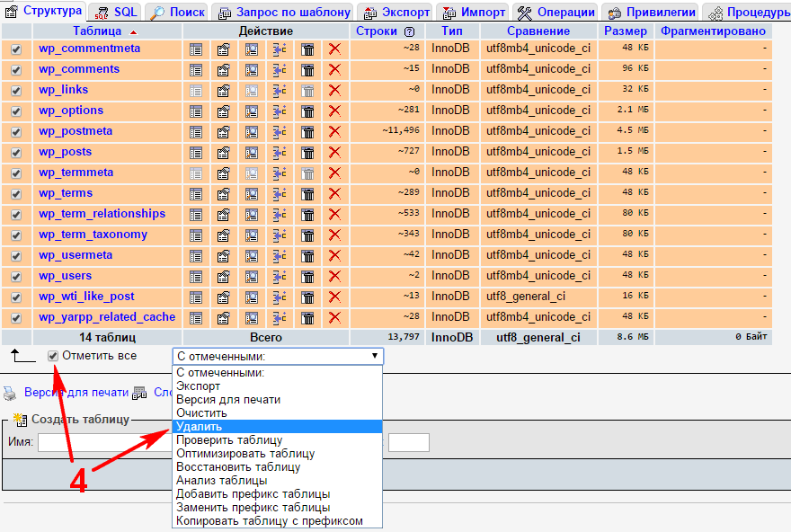Click red Drop X for wp_posts row

[x=334, y=153]
